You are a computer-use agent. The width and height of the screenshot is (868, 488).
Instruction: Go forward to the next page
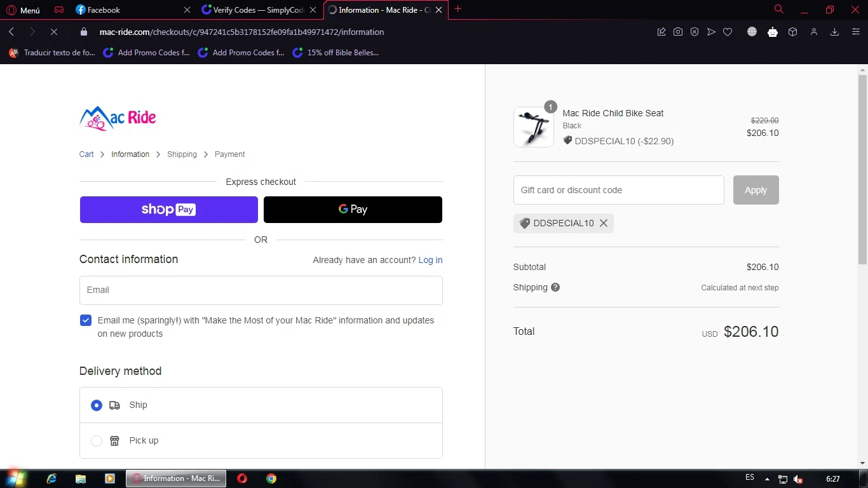[32, 32]
